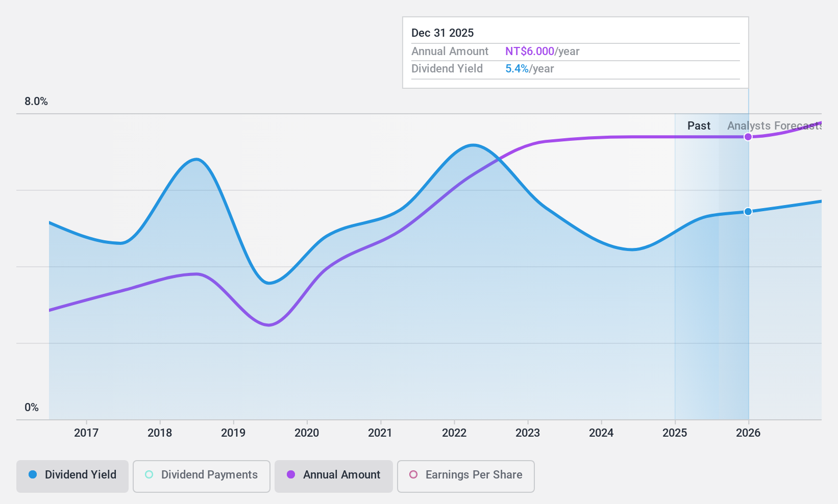The image size is (838, 504).
Task: Click the purple Annual Amount data point
Action: tap(748, 137)
